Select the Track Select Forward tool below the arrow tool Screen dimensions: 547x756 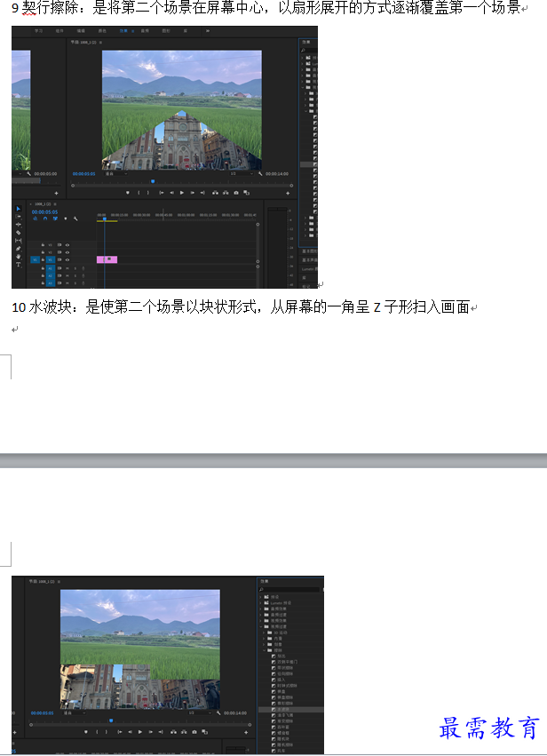click(x=19, y=217)
